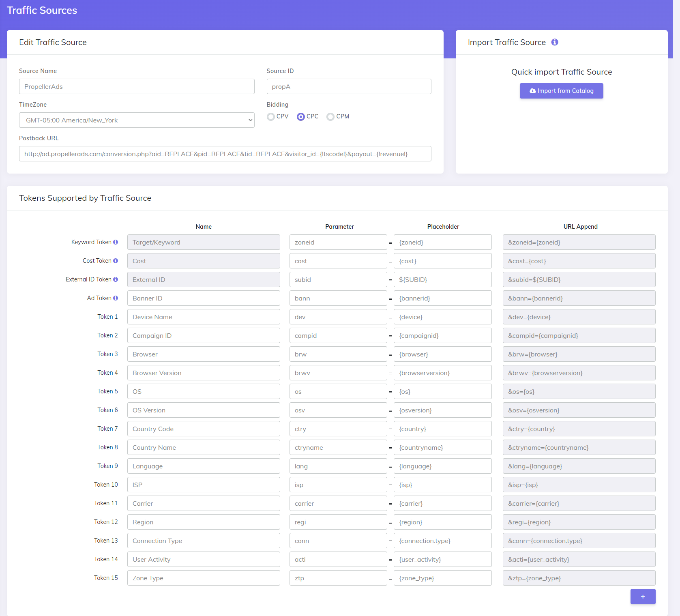This screenshot has height=616, width=680.
Task: Click Import from Catalog button
Action: [x=561, y=91]
